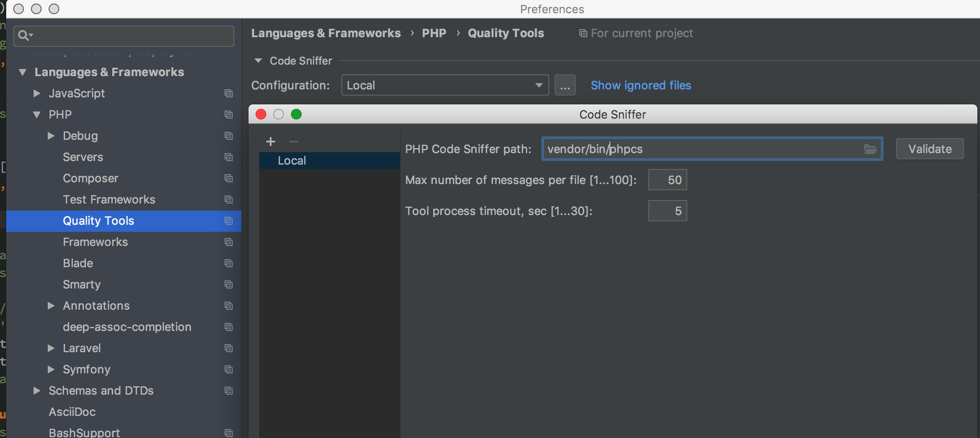Click Languages & Frameworks in the breadcrumb
Image resolution: width=980 pixels, height=438 pixels.
point(326,33)
